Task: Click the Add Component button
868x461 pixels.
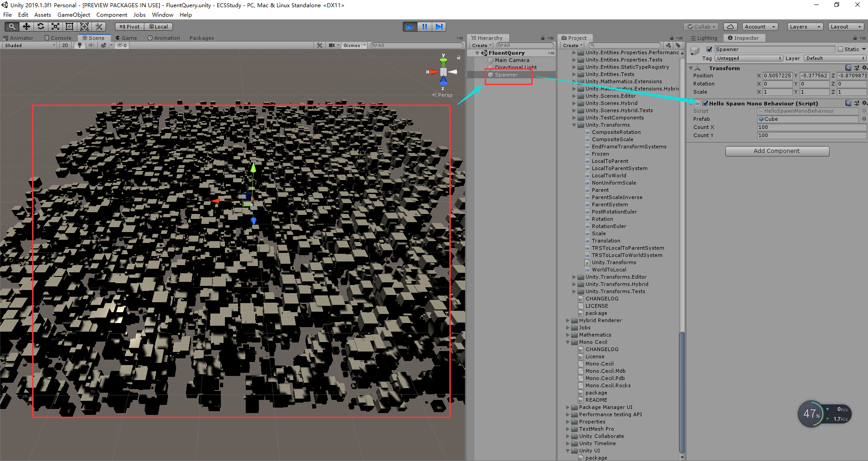Action: pos(777,151)
